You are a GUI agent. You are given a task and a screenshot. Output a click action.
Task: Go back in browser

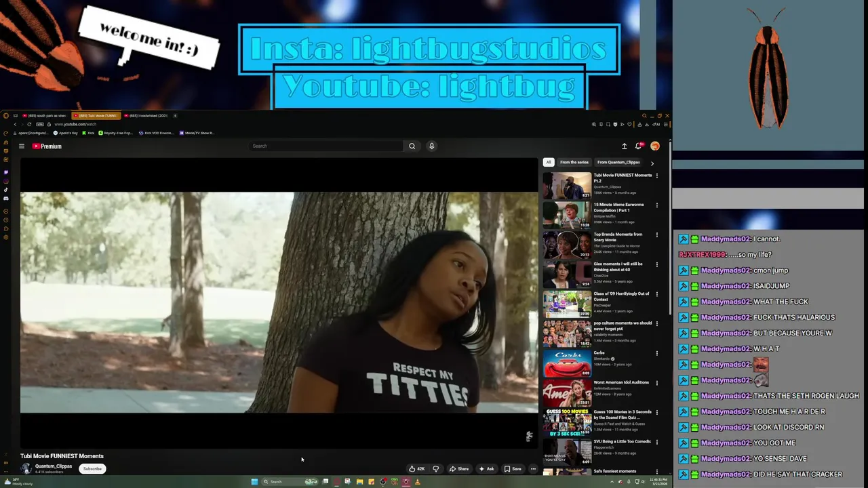[x=16, y=124]
